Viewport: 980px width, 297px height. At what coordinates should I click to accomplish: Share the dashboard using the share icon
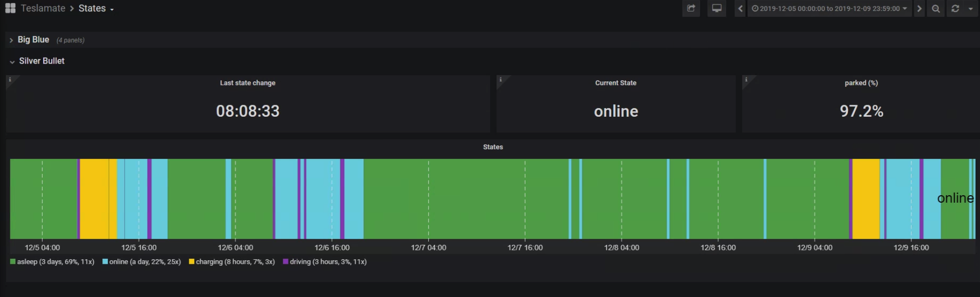click(691, 8)
